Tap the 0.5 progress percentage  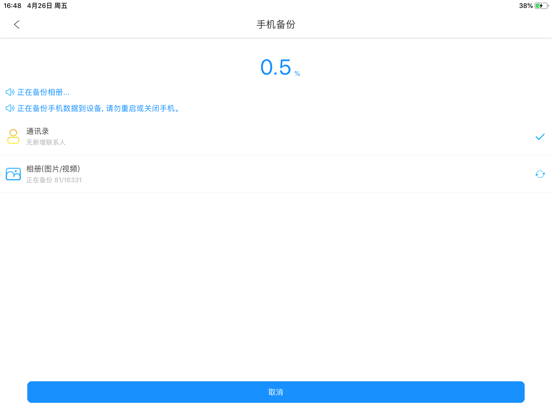[276, 67]
